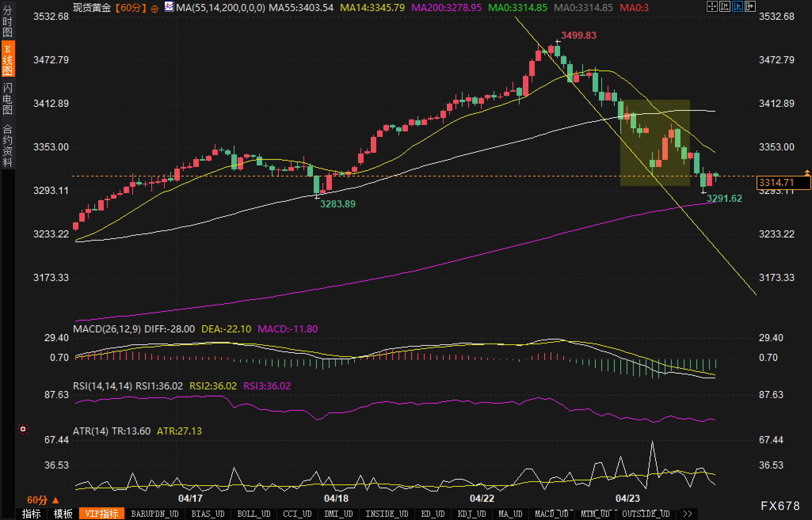Click the orange alert marker above price label
Image resolution: width=812 pixels, height=520 pixels.
tap(807, 173)
